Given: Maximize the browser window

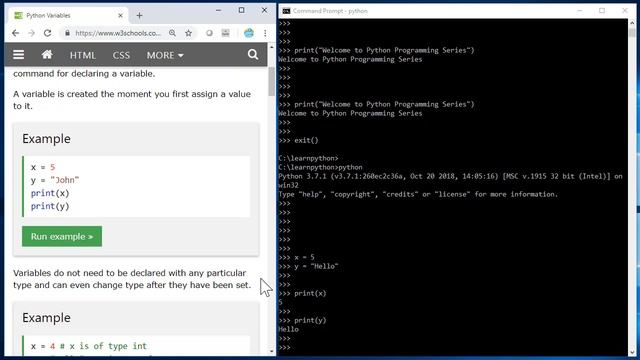Looking at the screenshot, I should point(242,10).
